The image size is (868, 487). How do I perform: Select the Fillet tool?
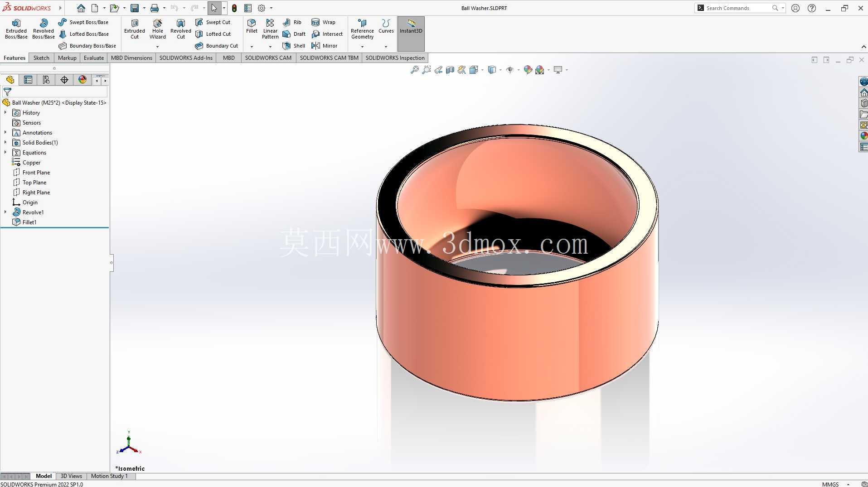[x=252, y=26]
